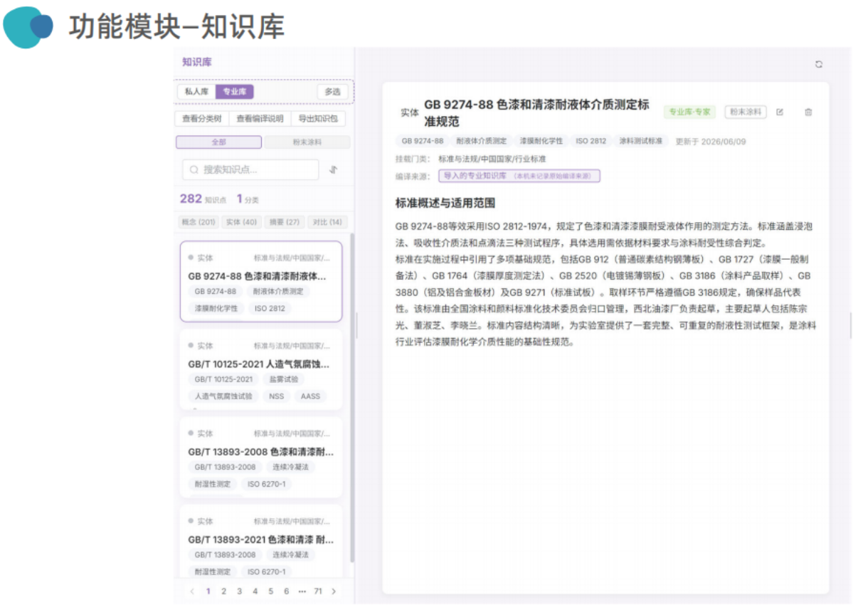Click the knowledge list vertical scrollbar
868x612 pixels.
352,399
